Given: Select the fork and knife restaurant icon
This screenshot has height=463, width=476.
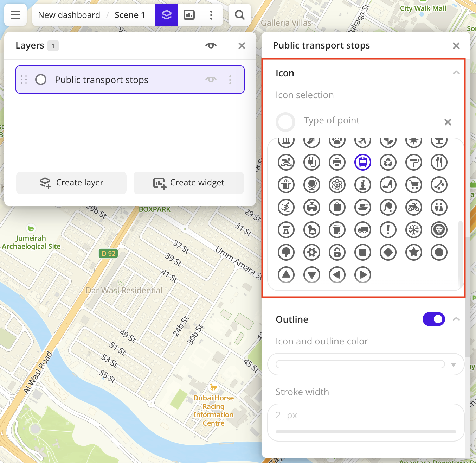Looking at the screenshot, I should tap(439, 162).
